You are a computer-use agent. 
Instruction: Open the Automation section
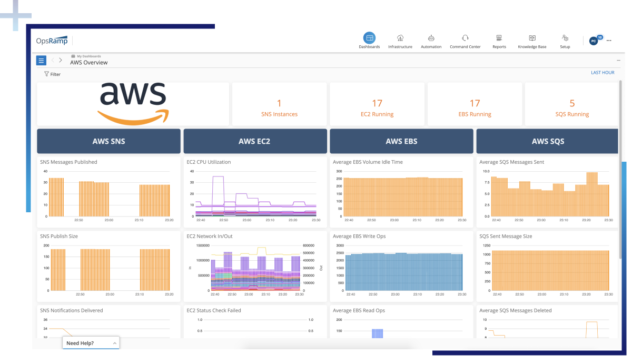(x=431, y=41)
